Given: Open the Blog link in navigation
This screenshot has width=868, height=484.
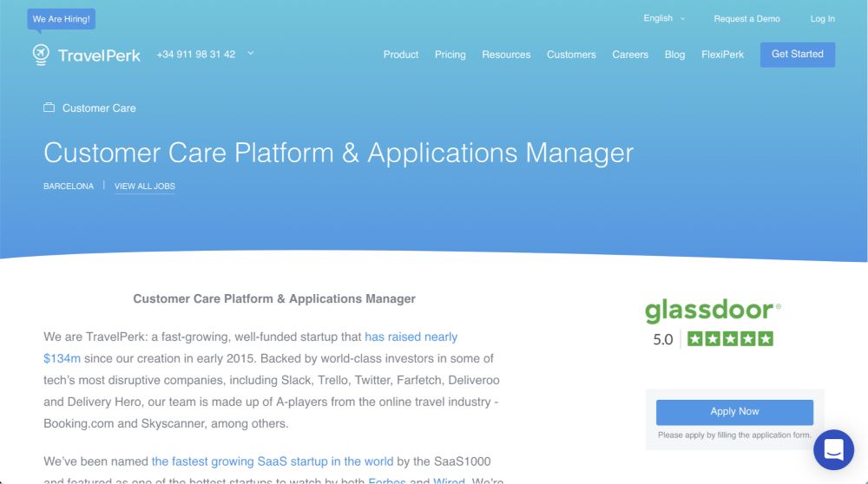Looking at the screenshot, I should pos(674,55).
